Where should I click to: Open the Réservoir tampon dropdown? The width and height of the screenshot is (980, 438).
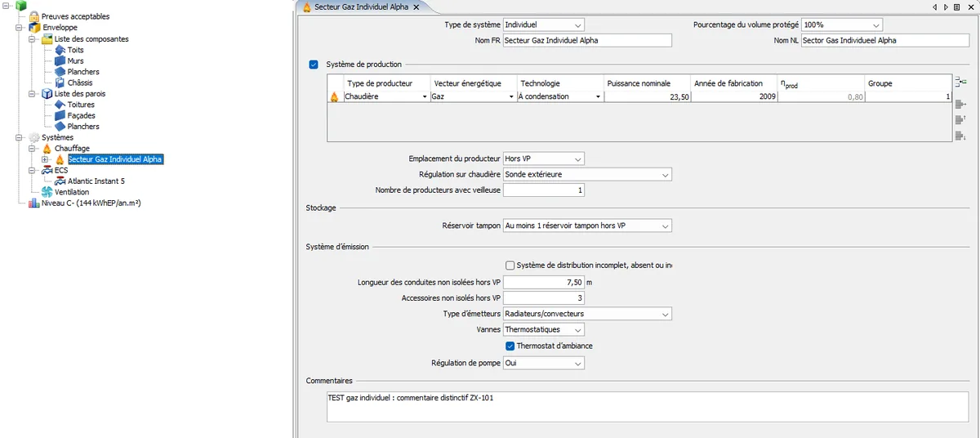(587, 226)
